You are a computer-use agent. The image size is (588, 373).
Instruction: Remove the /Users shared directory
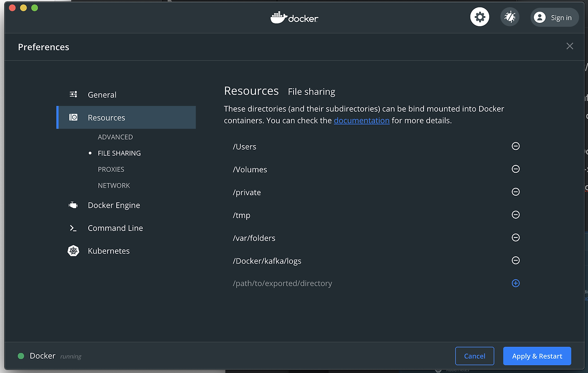[515, 146]
